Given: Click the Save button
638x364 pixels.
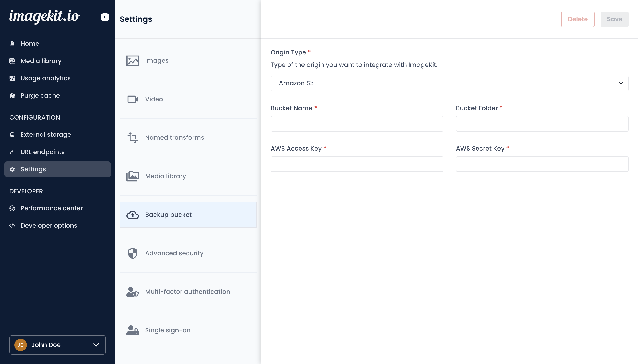Looking at the screenshot, I should (615, 19).
